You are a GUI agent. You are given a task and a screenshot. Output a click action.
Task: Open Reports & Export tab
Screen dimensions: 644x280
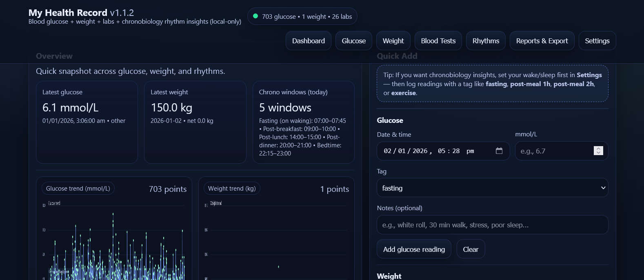click(542, 41)
